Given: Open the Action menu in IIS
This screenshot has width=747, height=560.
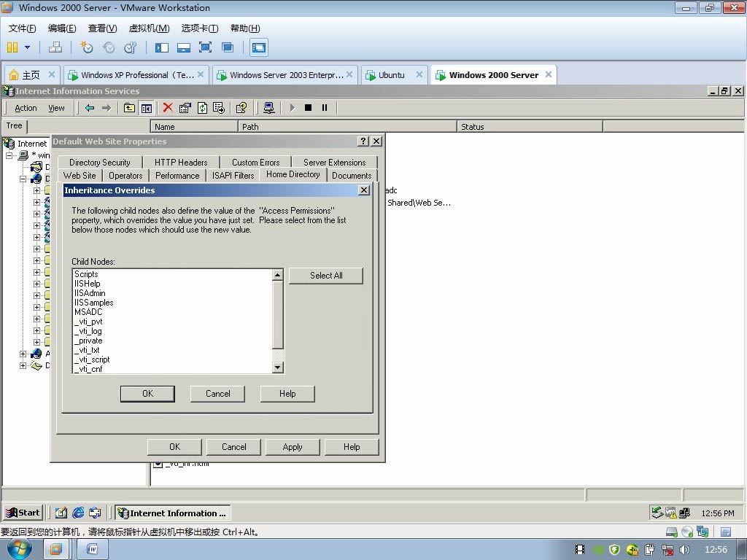Looking at the screenshot, I should [26, 108].
